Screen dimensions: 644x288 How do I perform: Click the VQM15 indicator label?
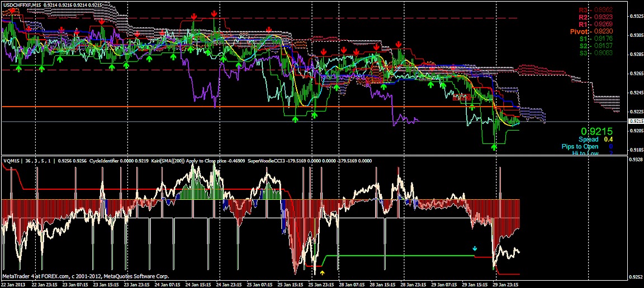click(x=11, y=161)
